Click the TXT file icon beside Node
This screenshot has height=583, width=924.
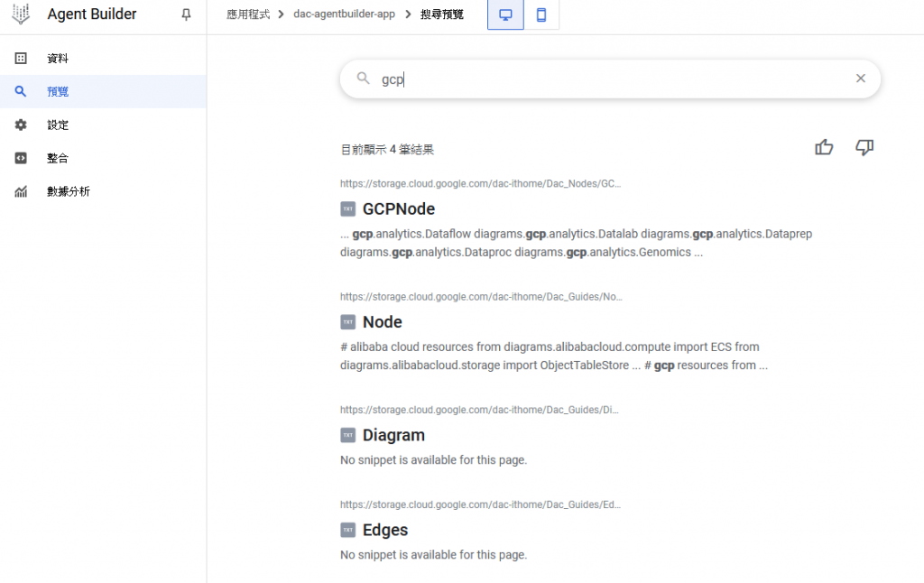point(347,322)
